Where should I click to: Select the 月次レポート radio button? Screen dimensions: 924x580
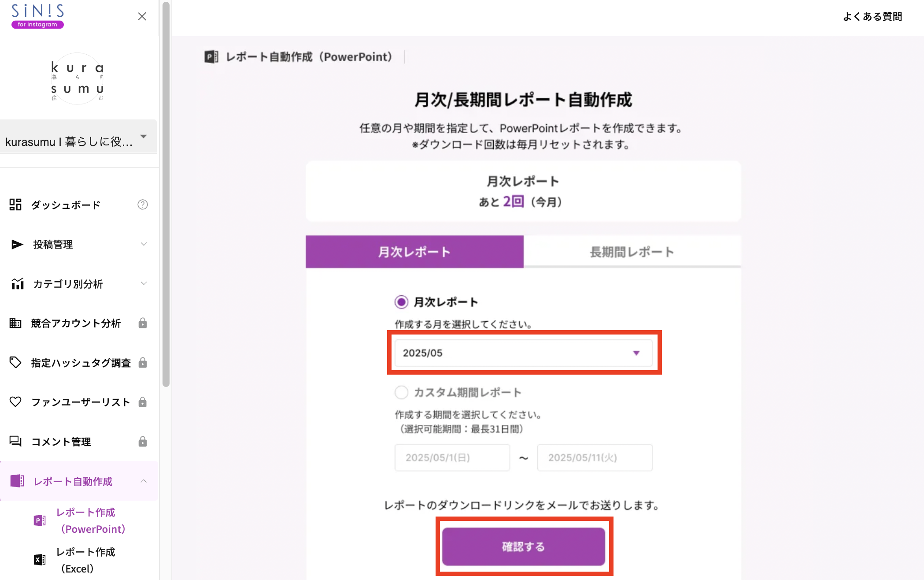401,302
